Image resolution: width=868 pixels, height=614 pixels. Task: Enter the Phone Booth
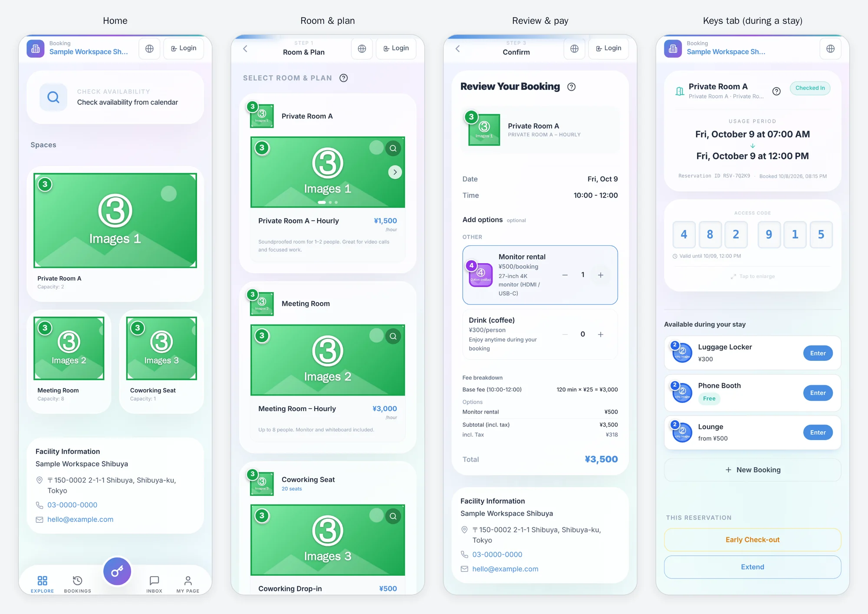point(818,393)
